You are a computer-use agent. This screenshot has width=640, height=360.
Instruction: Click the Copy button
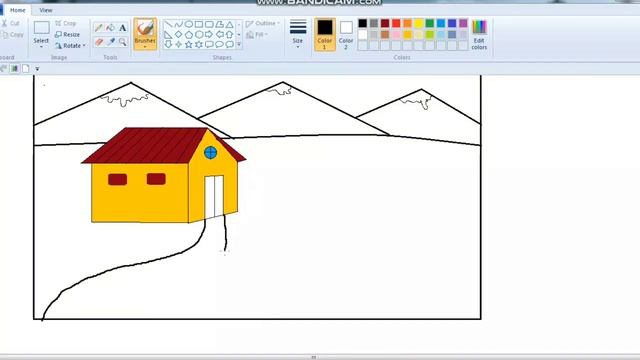[x=12, y=35]
